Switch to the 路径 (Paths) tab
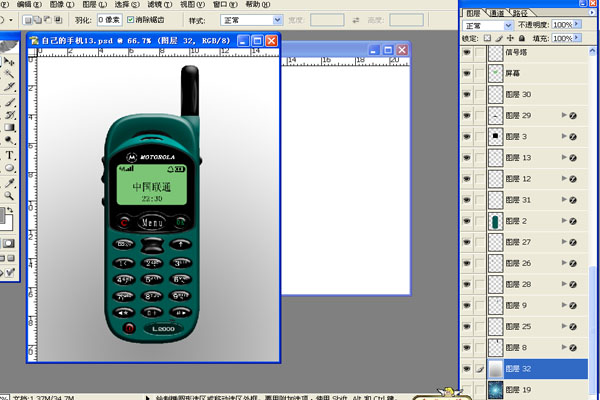The width and height of the screenshot is (600, 400). click(520, 13)
